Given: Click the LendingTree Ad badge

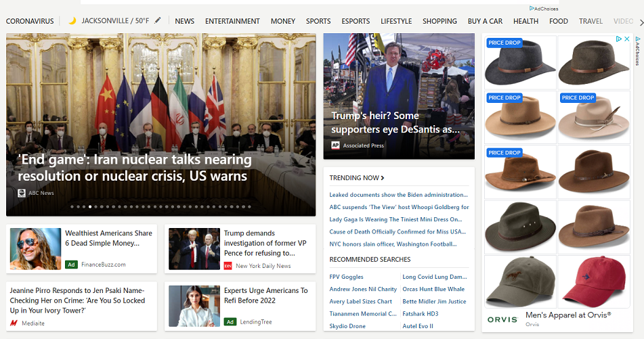Looking at the screenshot, I should tap(230, 322).
